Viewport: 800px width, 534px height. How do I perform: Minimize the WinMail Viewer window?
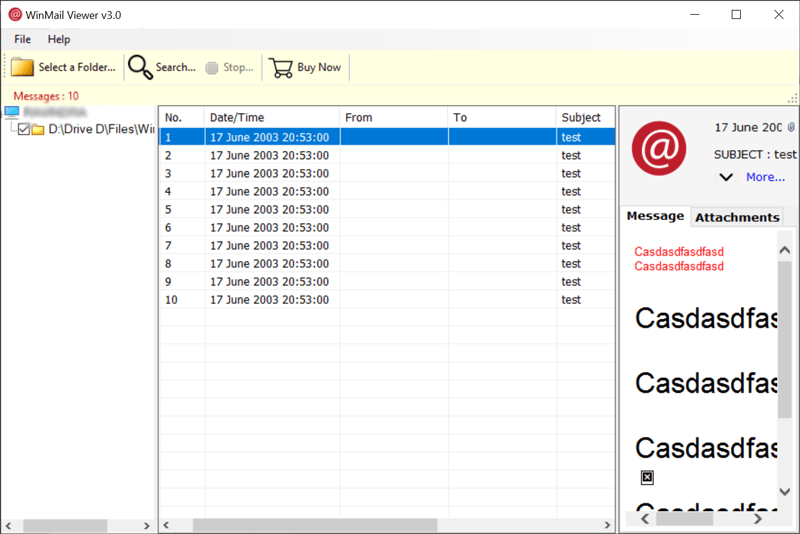[694, 15]
